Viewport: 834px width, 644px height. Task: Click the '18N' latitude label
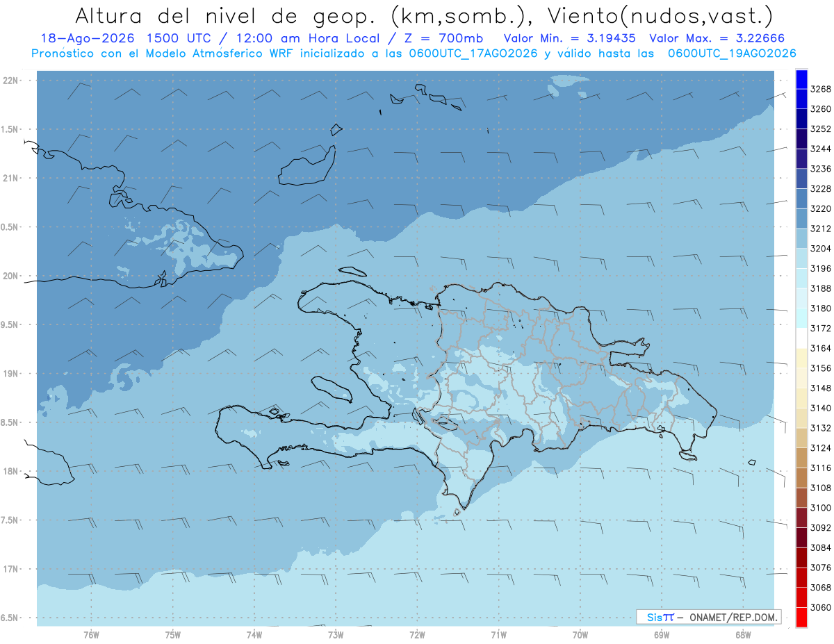click(x=10, y=472)
